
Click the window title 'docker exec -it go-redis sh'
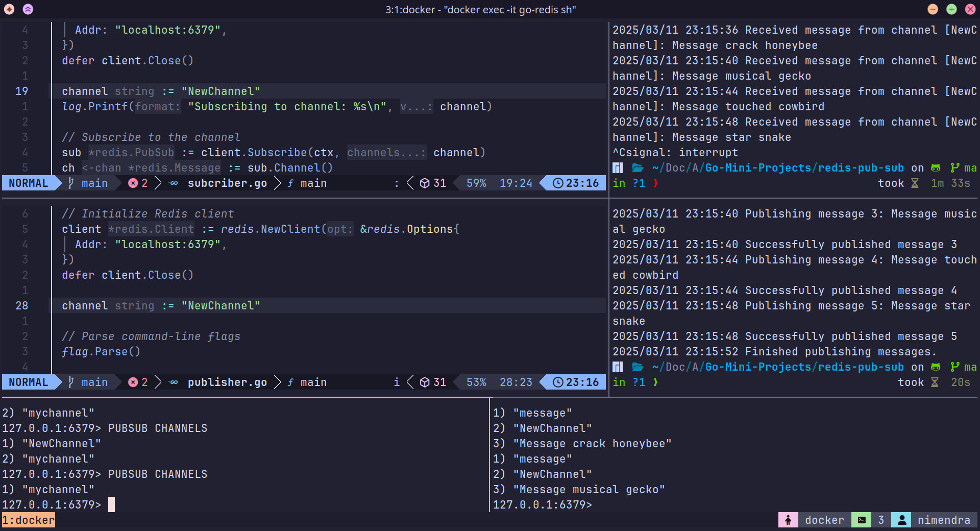click(x=510, y=9)
